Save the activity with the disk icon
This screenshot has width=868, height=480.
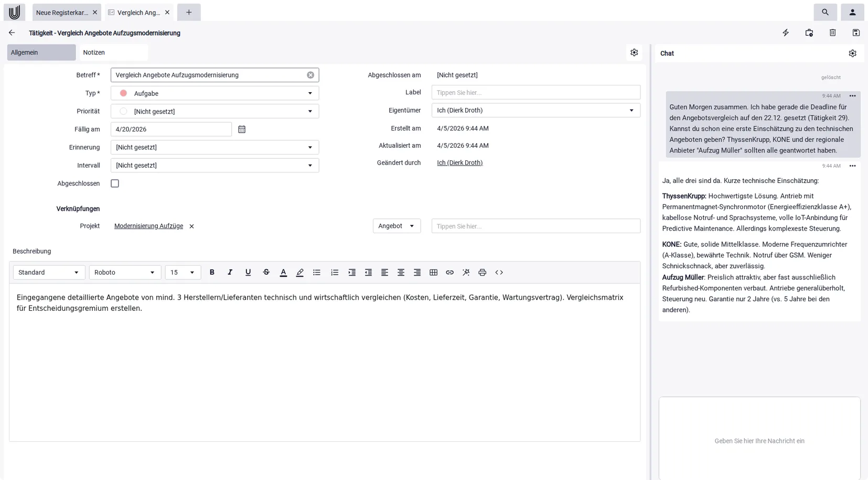click(856, 32)
